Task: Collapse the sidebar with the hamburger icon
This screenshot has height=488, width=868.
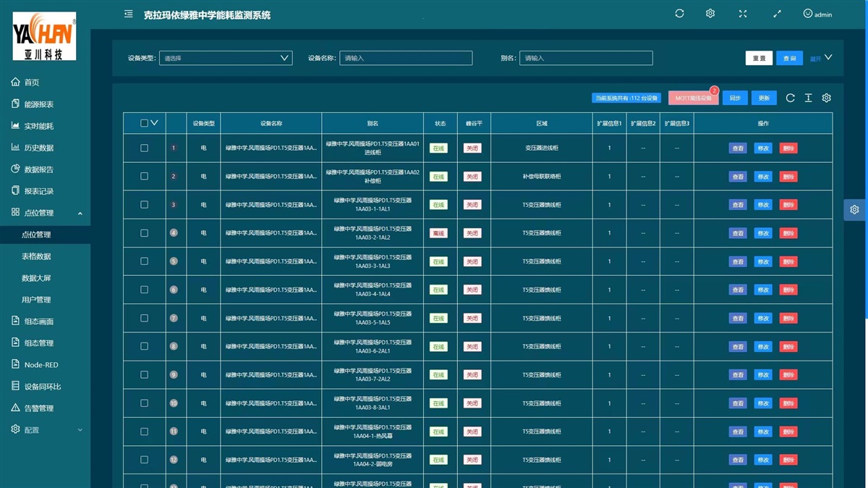Action: 128,14
